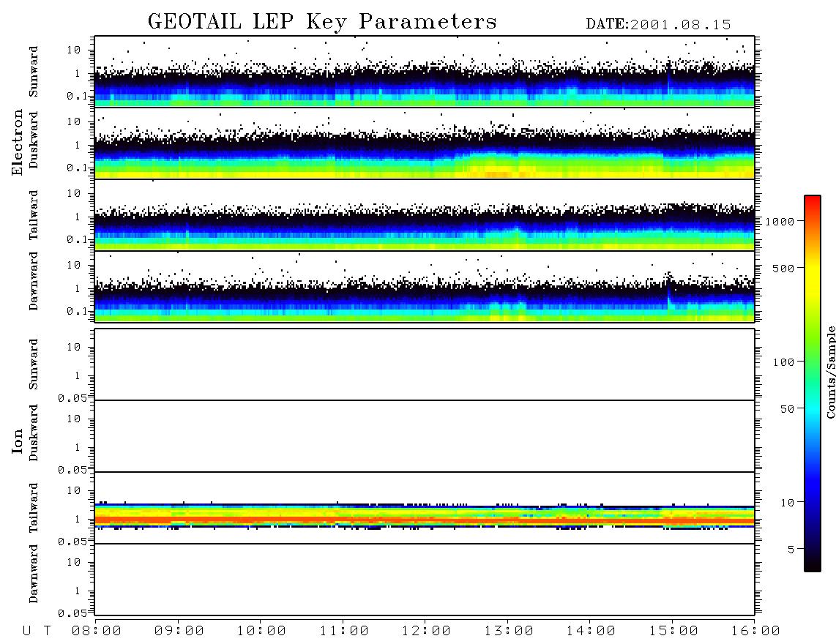Select the Electron 'Sunward' axis label
Viewport: 836px width, 644px height.
coord(34,72)
